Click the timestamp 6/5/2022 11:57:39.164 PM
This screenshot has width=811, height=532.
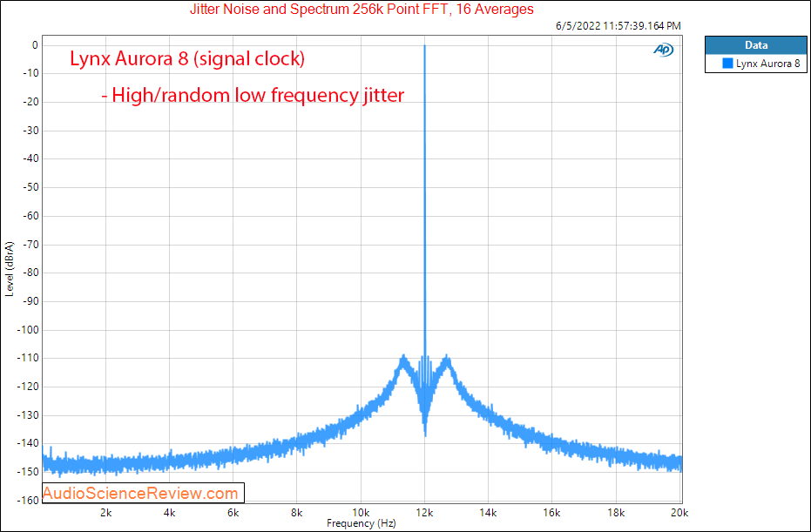(x=618, y=26)
